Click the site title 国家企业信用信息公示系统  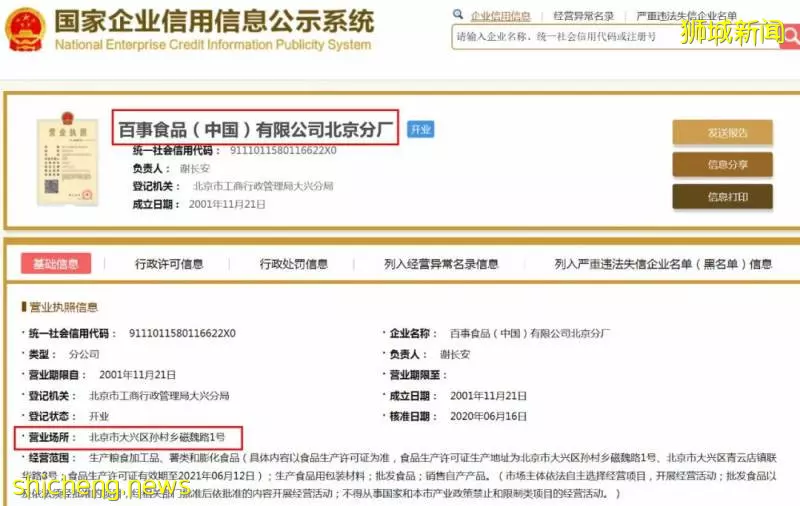(x=214, y=21)
